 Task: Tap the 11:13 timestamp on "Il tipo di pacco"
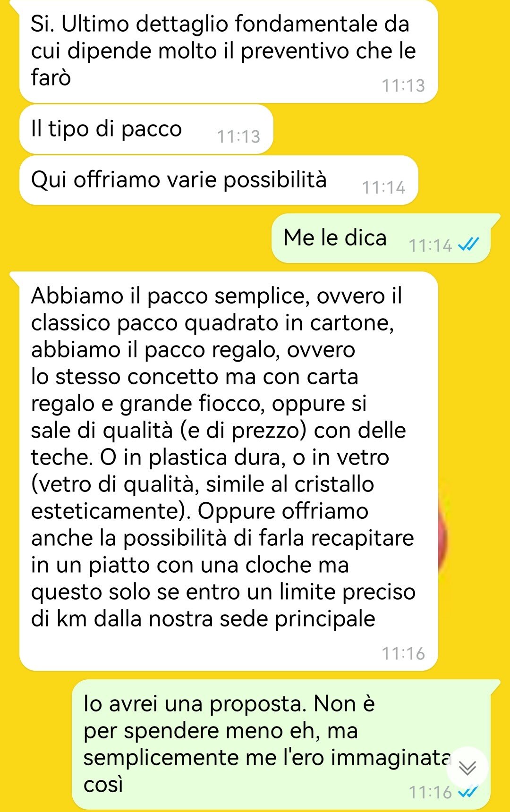(238, 136)
